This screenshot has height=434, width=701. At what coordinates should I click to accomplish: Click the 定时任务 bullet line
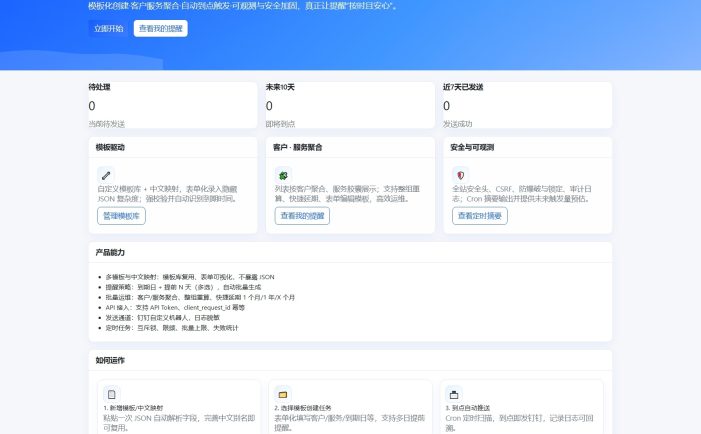[x=172, y=328]
